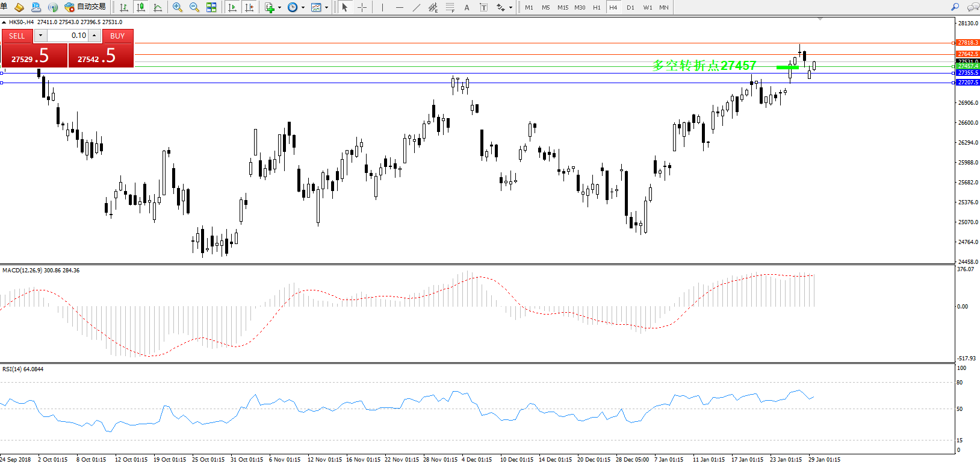The height and width of the screenshot is (464, 980).
Task: Expand the periodicity clock dropdown
Action: tap(303, 8)
